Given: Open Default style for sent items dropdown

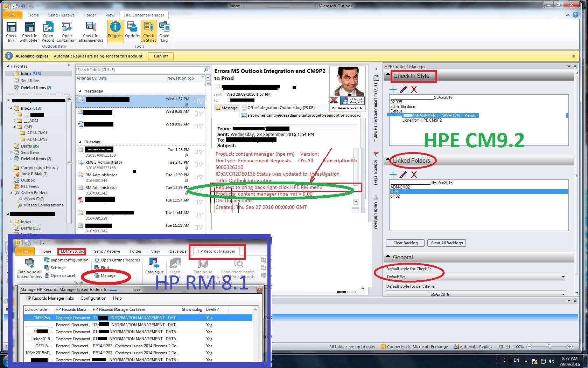Looking at the screenshot, I should pos(563,294).
